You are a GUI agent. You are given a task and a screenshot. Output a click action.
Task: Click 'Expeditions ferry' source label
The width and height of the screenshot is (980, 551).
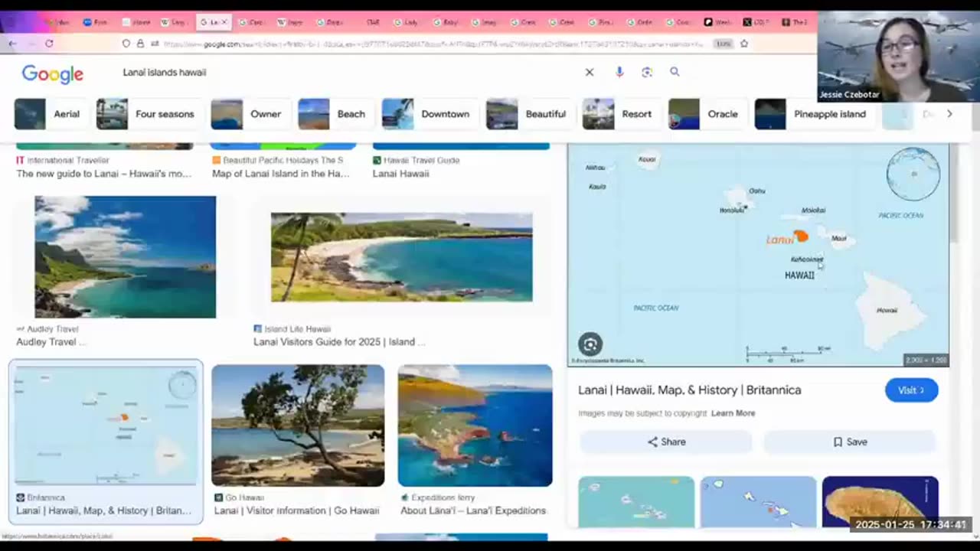coord(443,497)
